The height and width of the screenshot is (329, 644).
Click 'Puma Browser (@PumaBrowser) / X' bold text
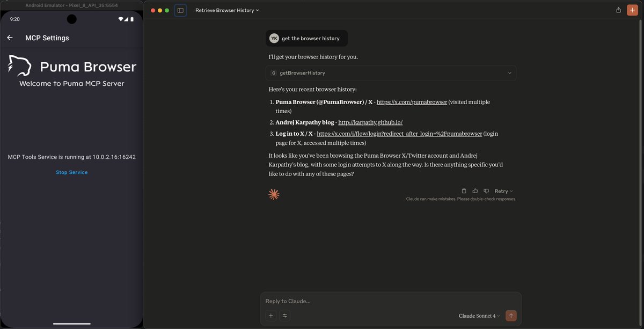[x=324, y=102]
